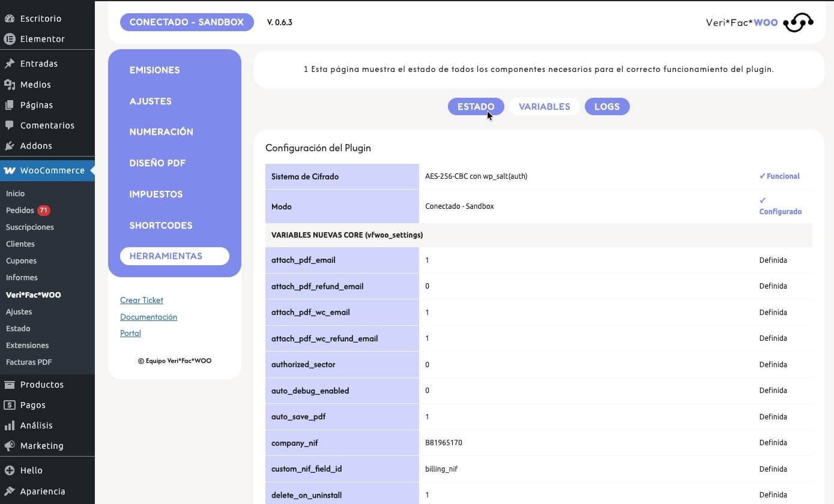Click the attach_pdf_refund_email variable name
The height and width of the screenshot is (504, 834).
tap(318, 286)
